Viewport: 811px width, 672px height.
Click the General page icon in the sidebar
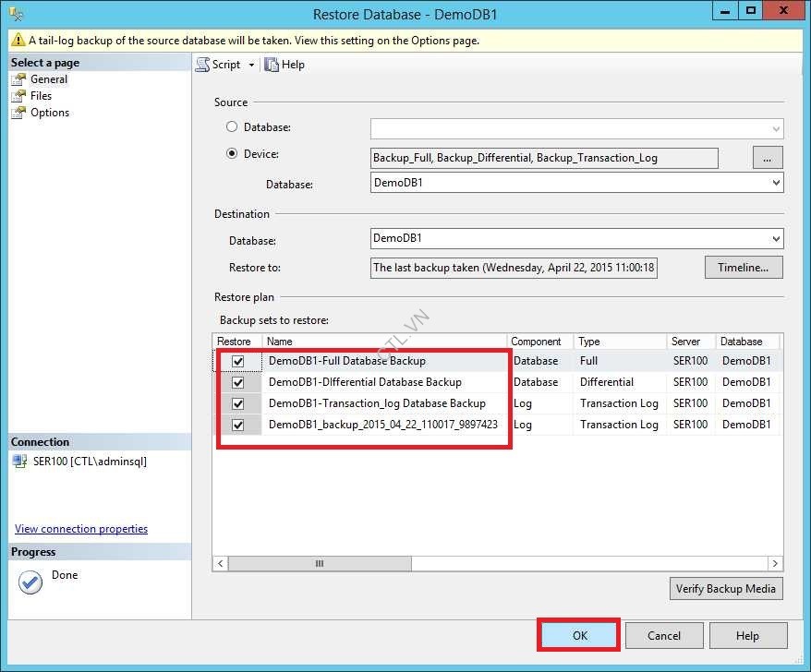tap(21, 78)
